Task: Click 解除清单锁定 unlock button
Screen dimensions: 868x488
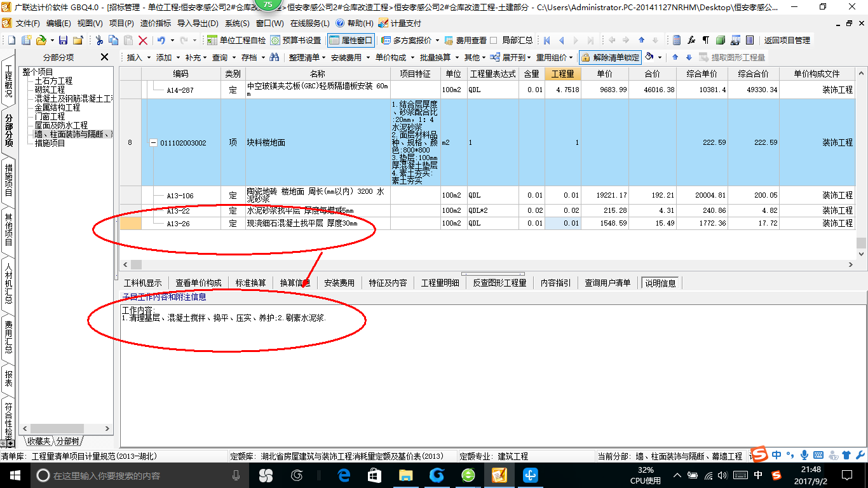Action: [610, 57]
